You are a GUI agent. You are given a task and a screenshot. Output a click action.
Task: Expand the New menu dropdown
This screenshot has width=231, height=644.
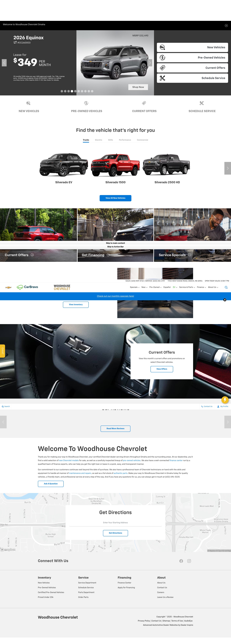tap(144, 287)
